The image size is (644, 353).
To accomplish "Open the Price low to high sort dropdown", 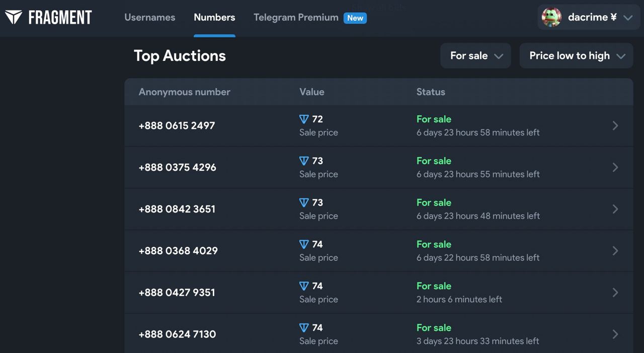I will 576,56.
